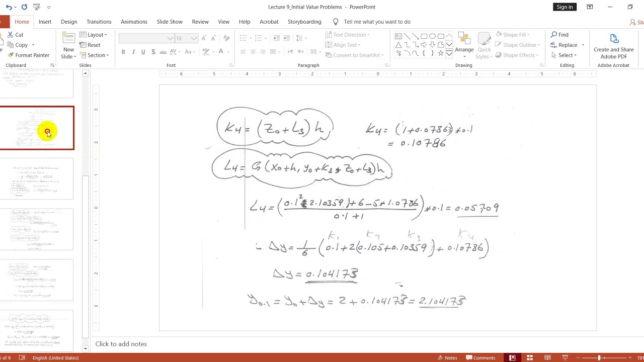
Task: Reset the slide layout
Action: [x=90, y=45]
